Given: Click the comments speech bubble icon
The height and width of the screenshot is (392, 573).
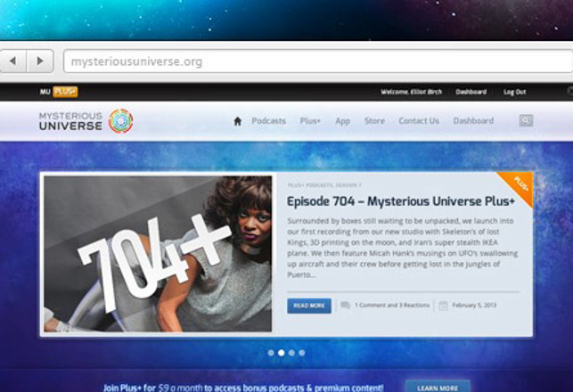Looking at the screenshot, I should pos(346,305).
